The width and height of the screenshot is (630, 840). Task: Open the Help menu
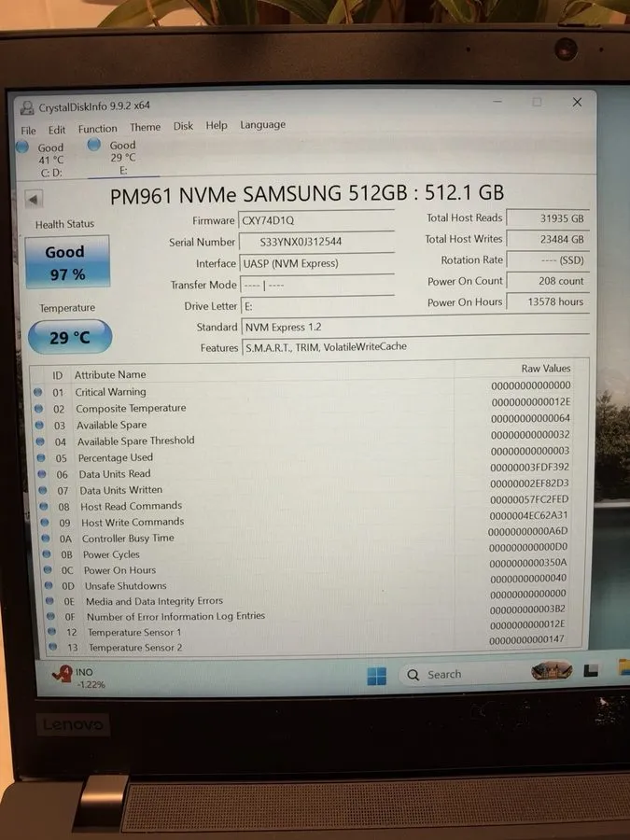[217, 125]
